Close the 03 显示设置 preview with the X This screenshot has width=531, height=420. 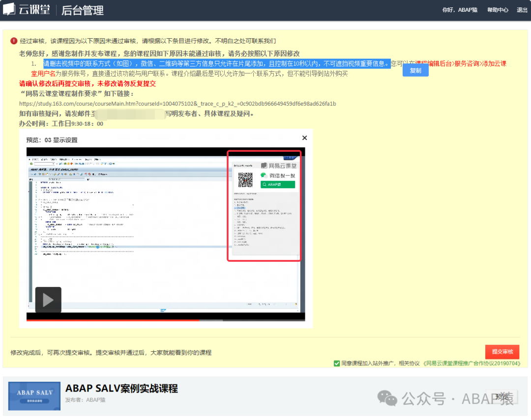coord(304,138)
